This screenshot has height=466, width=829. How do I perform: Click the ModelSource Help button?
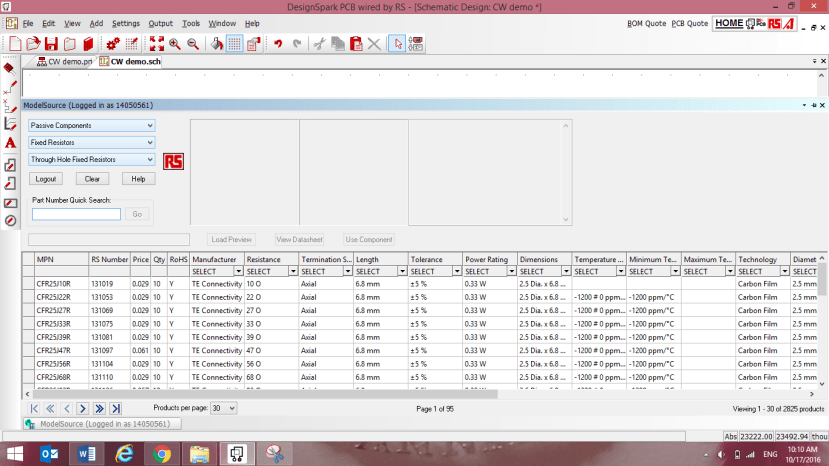139,179
